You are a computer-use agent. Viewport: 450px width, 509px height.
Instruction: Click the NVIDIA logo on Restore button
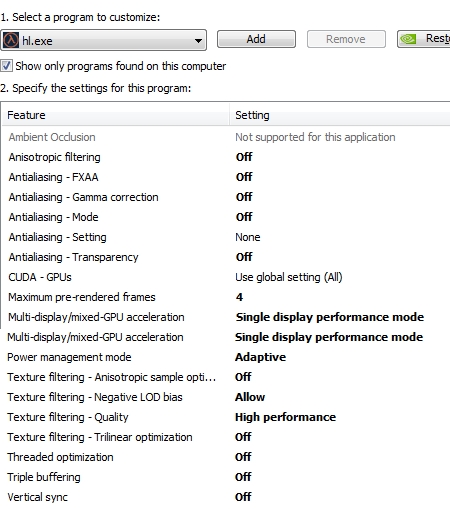408,39
